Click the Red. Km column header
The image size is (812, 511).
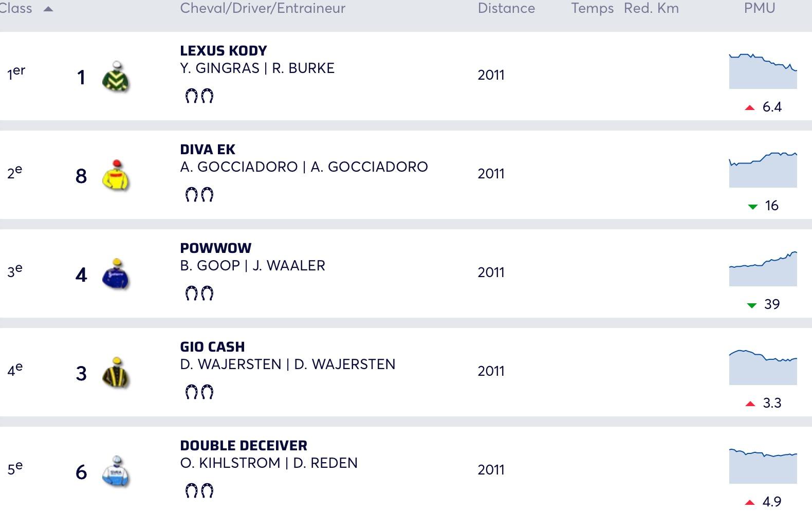tap(651, 8)
